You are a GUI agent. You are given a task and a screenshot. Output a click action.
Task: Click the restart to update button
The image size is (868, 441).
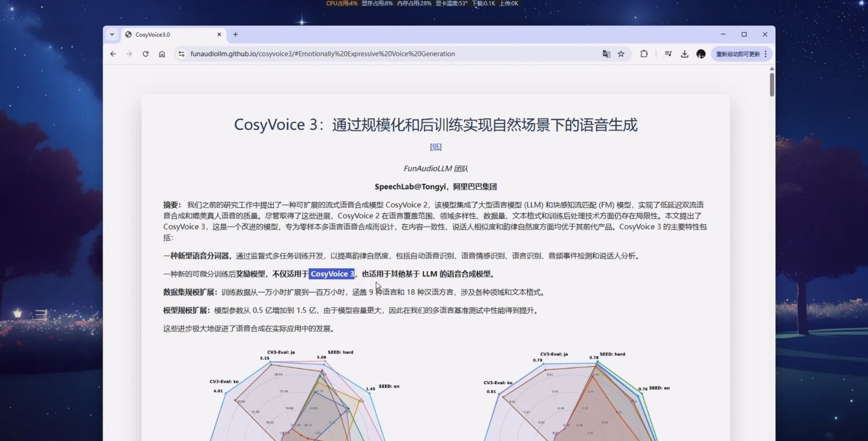[x=738, y=54]
